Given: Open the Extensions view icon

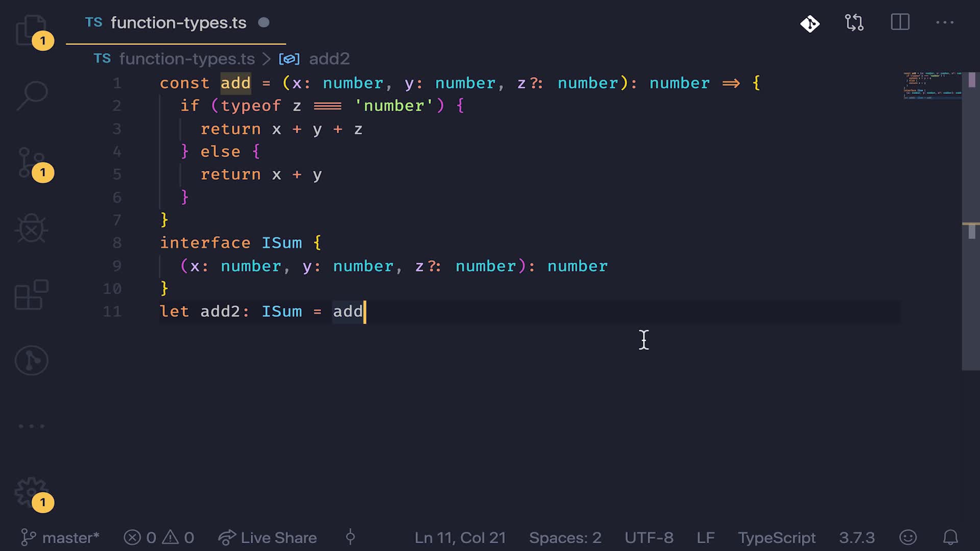Looking at the screenshot, I should (32, 294).
